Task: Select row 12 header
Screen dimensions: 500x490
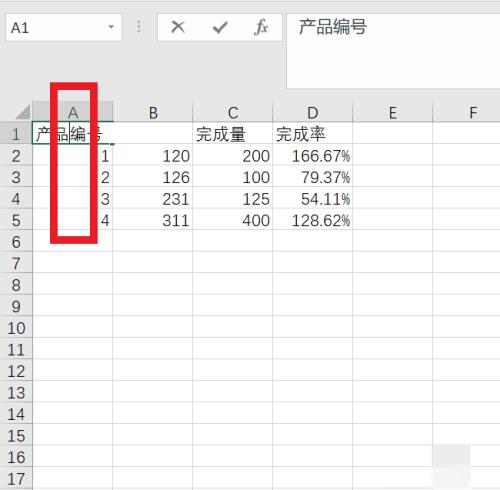Action: (16, 370)
